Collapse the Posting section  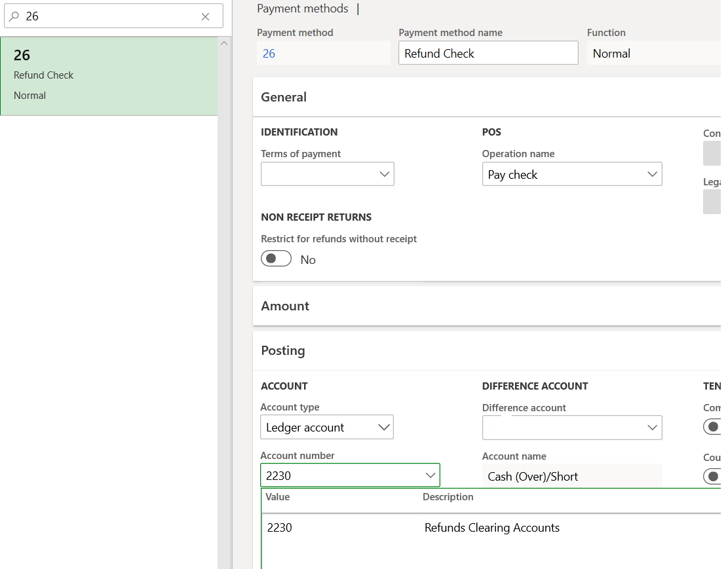pyautogui.click(x=283, y=350)
